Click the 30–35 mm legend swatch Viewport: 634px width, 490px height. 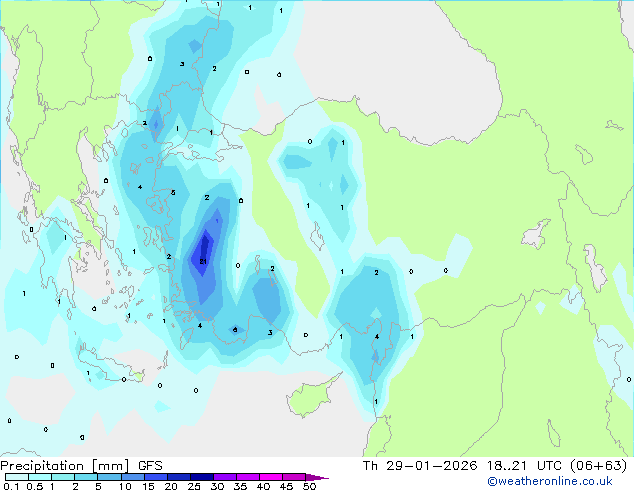(x=225, y=477)
